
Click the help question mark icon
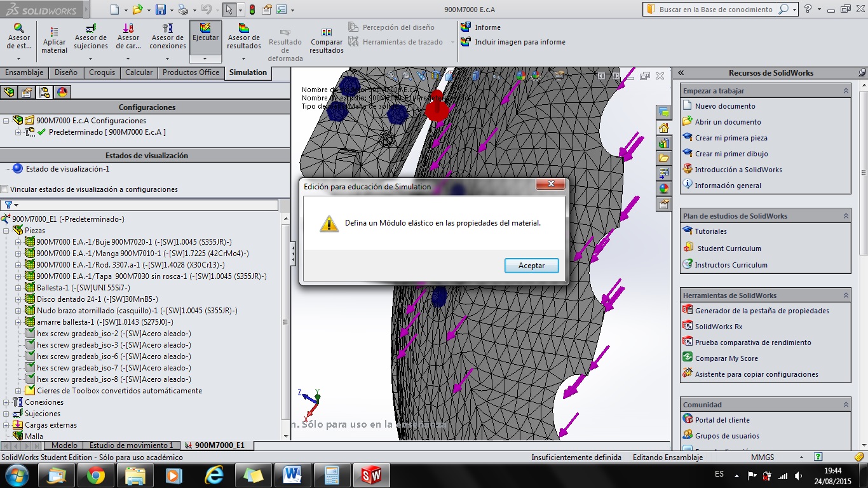(808, 9)
